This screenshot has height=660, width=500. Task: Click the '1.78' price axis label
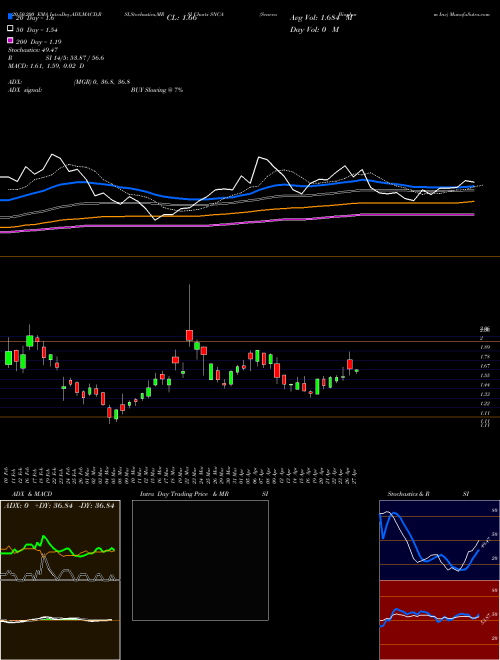pos(485,357)
